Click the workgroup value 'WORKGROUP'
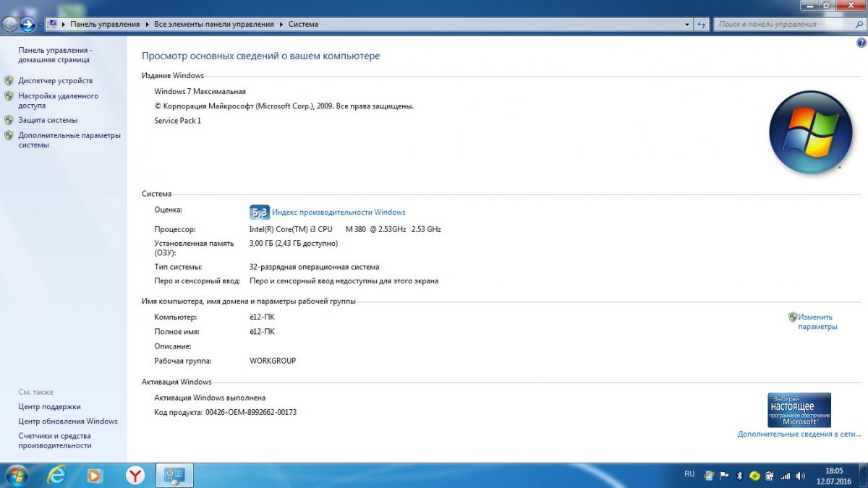The image size is (868, 488). pos(273,361)
